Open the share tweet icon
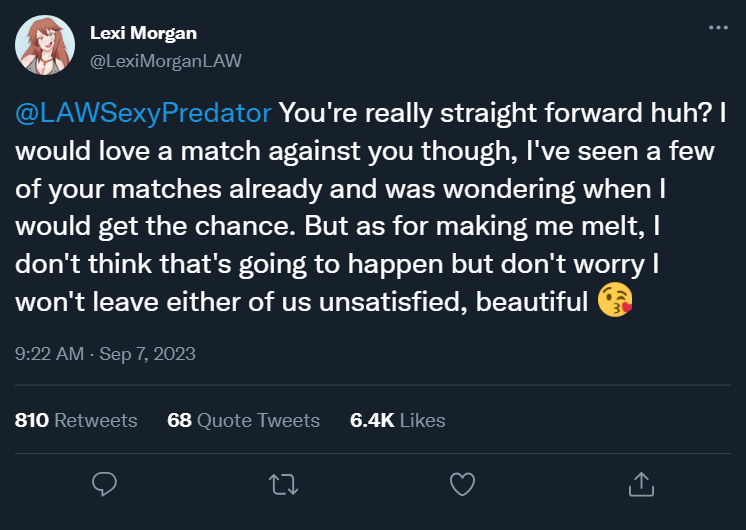This screenshot has height=530, width=746. [639, 484]
